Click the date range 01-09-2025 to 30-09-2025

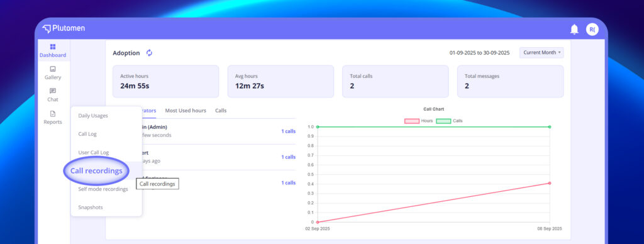click(x=479, y=53)
